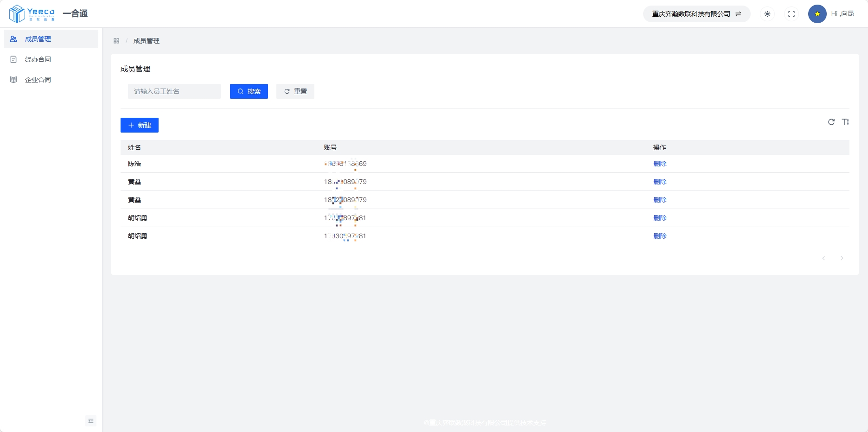868x432 pixels.
Task: Delete the first 黄鑫 row
Action: [x=660, y=182]
